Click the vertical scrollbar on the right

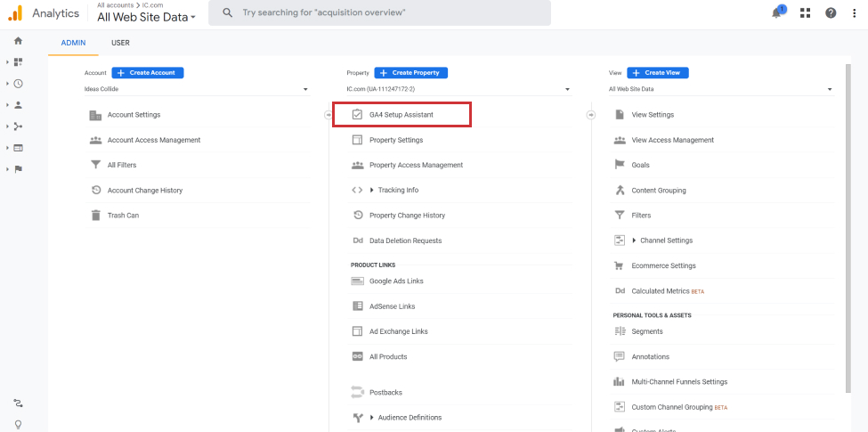coord(848,228)
